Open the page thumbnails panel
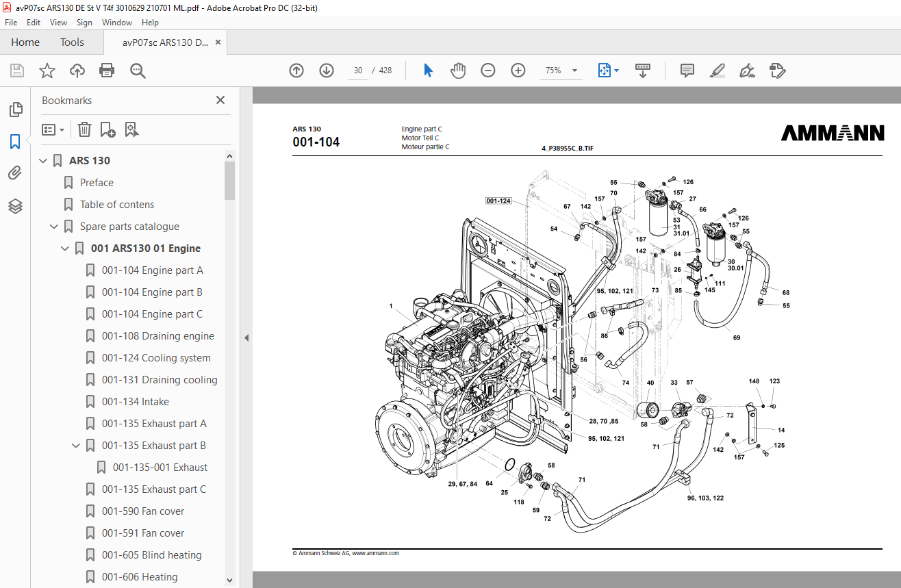This screenshot has height=588, width=901. click(x=15, y=110)
